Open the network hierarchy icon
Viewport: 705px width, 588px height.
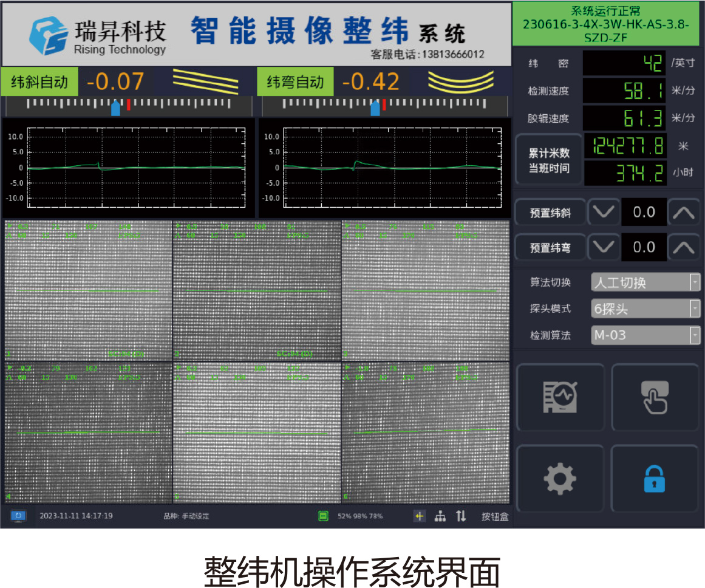pyautogui.click(x=440, y=516)
